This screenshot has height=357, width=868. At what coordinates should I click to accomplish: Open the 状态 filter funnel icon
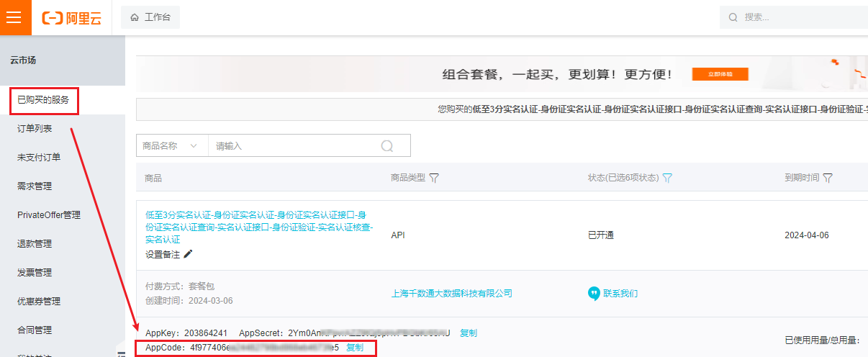coord(667,178)
